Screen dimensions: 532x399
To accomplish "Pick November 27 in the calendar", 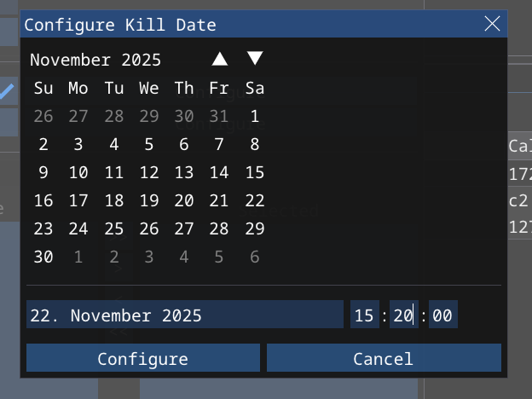I will coord(184,228).
